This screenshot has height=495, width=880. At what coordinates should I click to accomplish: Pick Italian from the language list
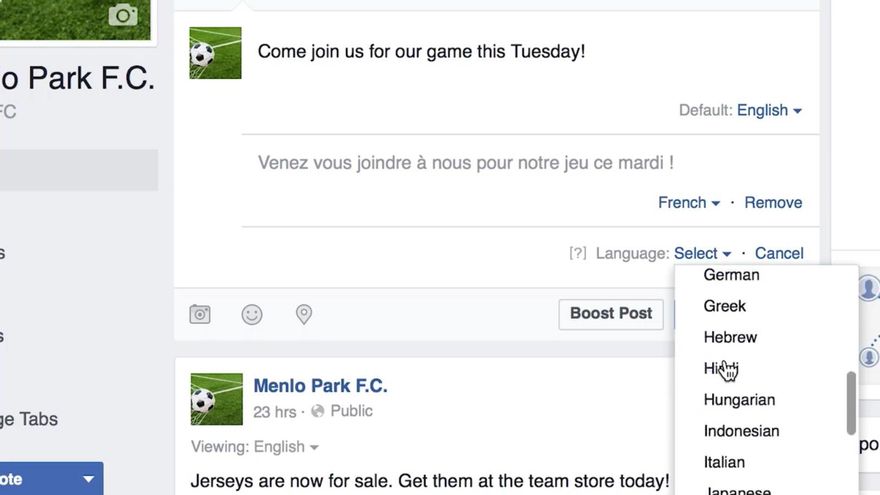(724, 462)
